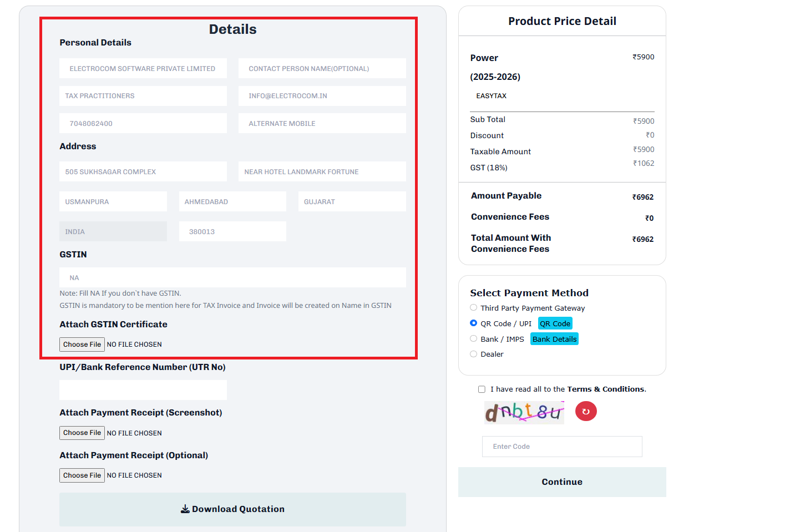The height and width of the screenshot is (532, 795).
Task: Choose File for Payment Receipt (Screenshot)
Action: click(82, 433)
